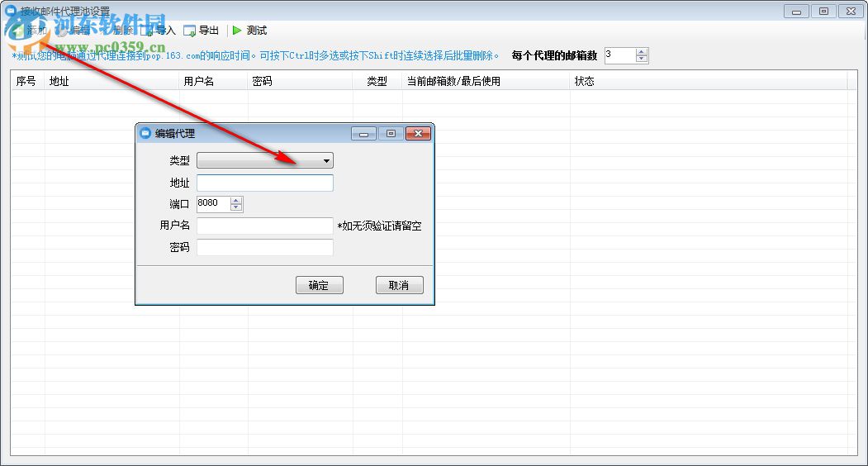This screenshot has width=868, height=466.
Task: Close the 接收邮件代理池设置 main window
Action: (851, 11)
